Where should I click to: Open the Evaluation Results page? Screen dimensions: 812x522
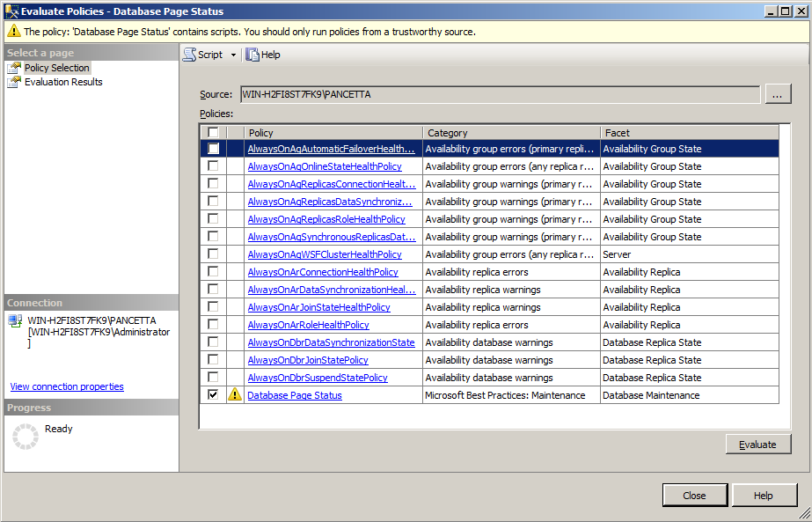click(x=63, y=82)
